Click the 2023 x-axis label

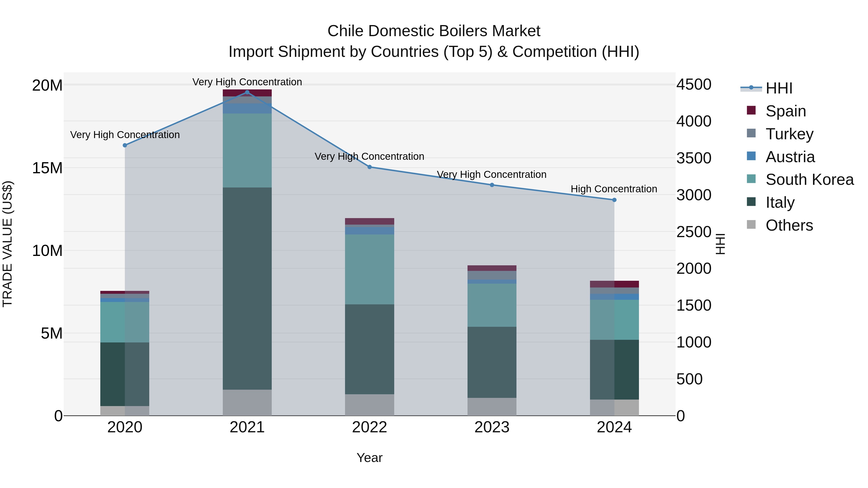point(492,427)
